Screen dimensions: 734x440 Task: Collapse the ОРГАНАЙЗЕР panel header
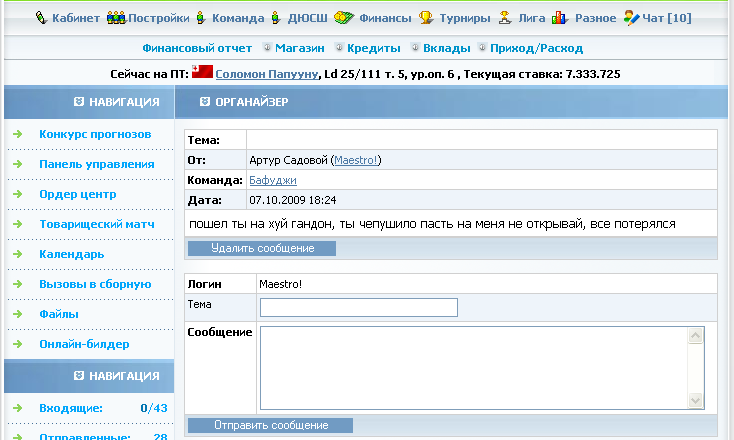point(205,102)
